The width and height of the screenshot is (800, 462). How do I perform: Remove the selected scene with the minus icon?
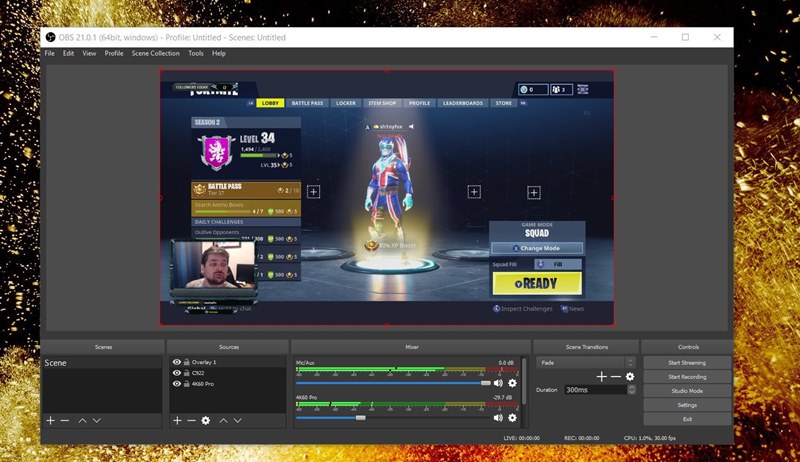tap(65, 420)
